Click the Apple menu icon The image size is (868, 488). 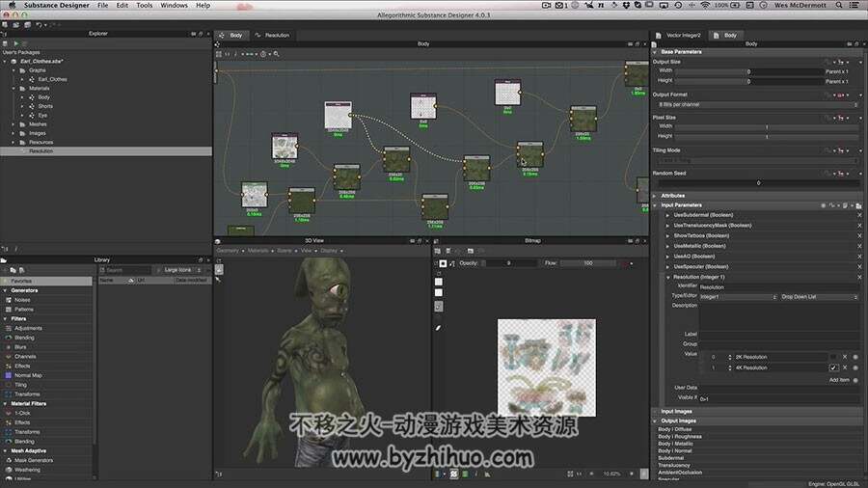(12, 5)
